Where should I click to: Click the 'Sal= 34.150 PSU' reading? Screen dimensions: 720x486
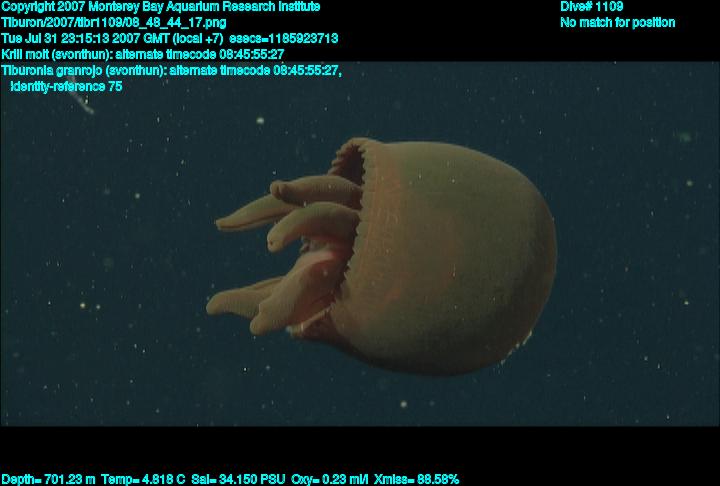point(238,480)
